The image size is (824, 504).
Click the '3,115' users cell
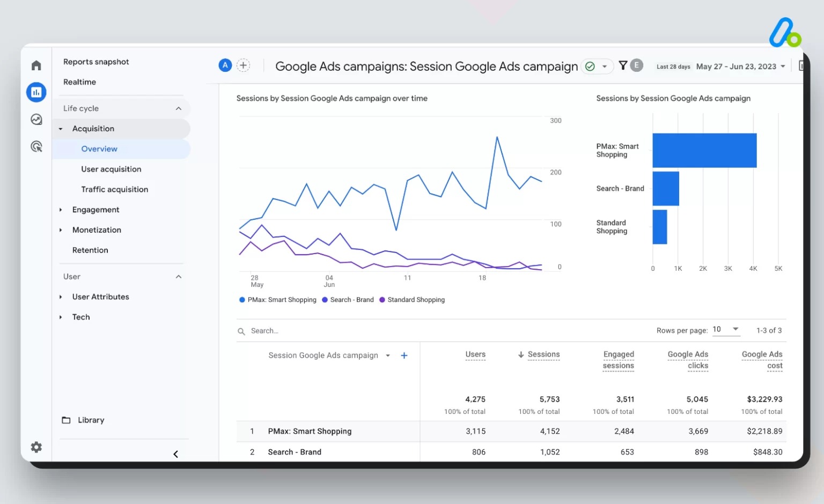pos(475,432)
